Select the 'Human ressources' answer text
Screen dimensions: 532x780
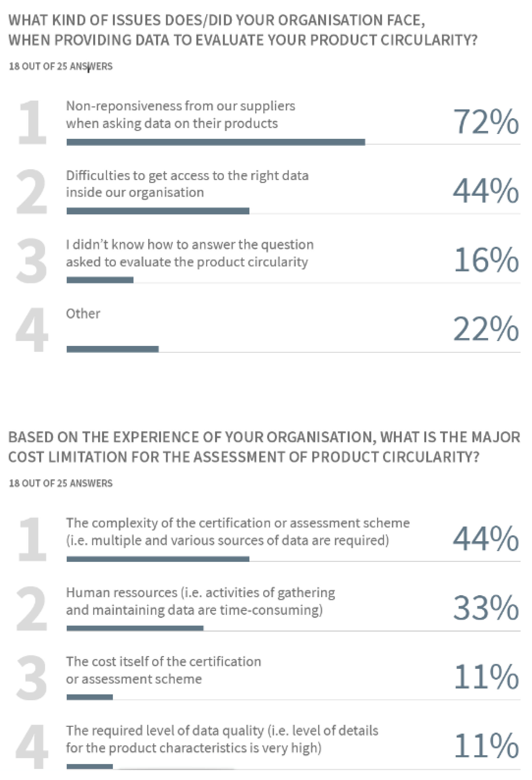click(200, 601)
